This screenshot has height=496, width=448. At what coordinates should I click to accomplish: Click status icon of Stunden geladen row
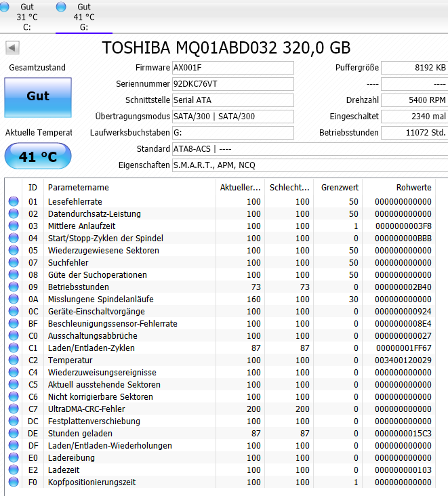14,434
